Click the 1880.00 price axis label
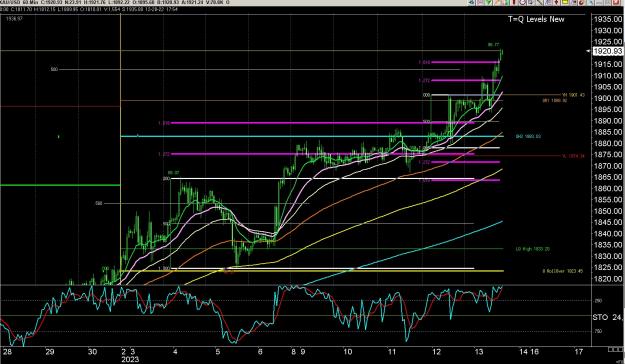625x364 pixels. (608, 143)
